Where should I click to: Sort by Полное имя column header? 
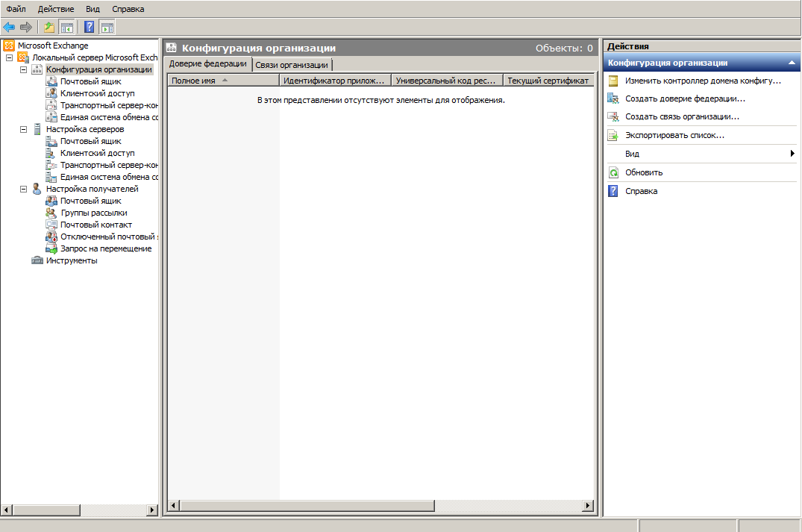click(x=224, y=81)
